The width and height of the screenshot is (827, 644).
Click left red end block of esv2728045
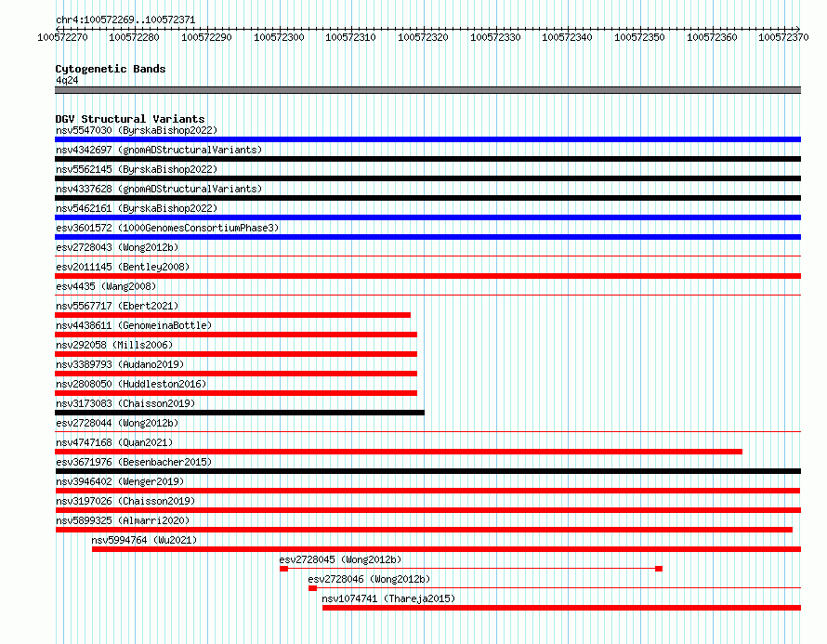pyautogui.click(x=283, y=569)
